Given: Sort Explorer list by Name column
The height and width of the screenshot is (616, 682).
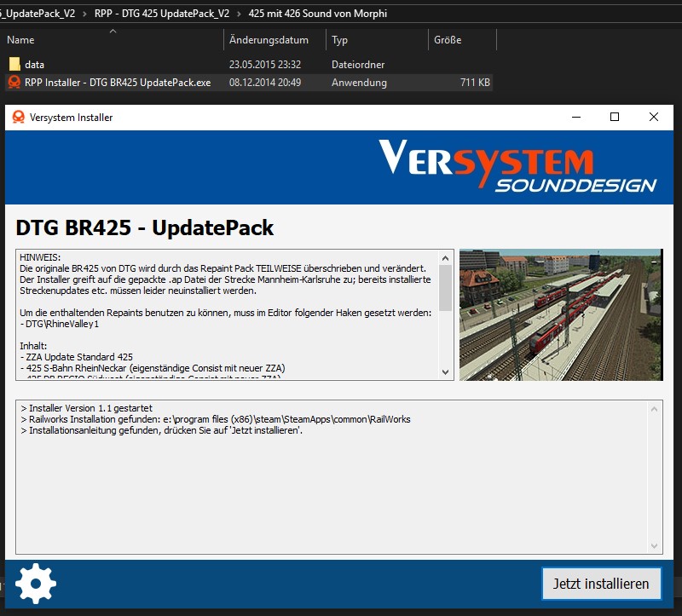Looking at the screenshot, I should pos(20,39).
